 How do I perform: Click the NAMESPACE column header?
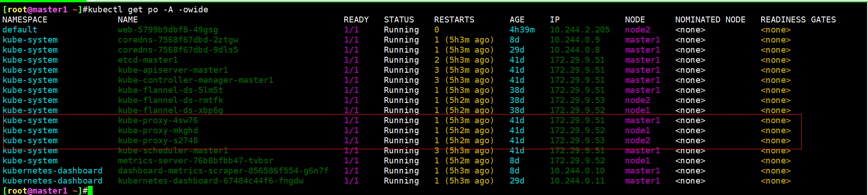tap(25, 20)
